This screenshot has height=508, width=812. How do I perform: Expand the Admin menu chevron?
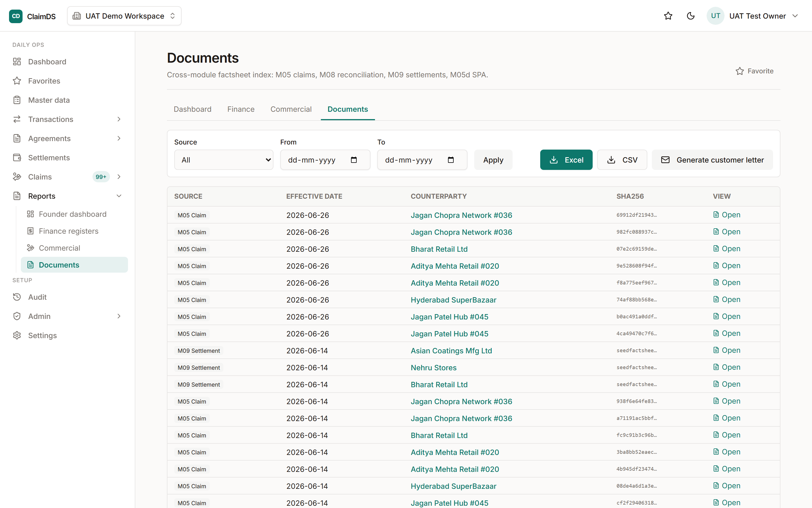pos(119,316)
